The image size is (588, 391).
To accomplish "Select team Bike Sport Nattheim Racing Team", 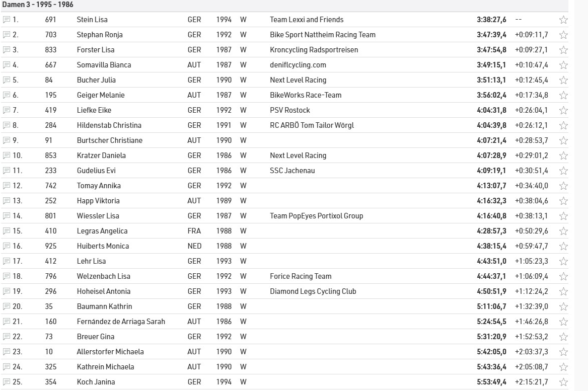I will coord(323,35).
